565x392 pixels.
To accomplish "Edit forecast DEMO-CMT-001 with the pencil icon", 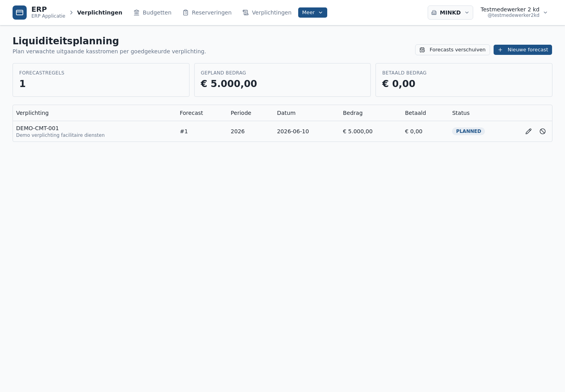I will 529,131.
